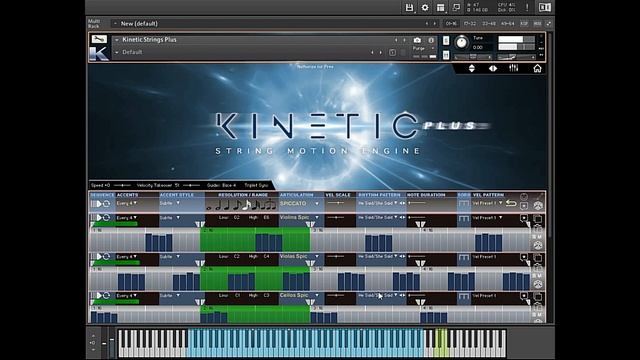Select the highlighted sixteenth-note resolution icon
Image resolution: width=640 pixels, height=360 pixels.
[x=246, y=205]
